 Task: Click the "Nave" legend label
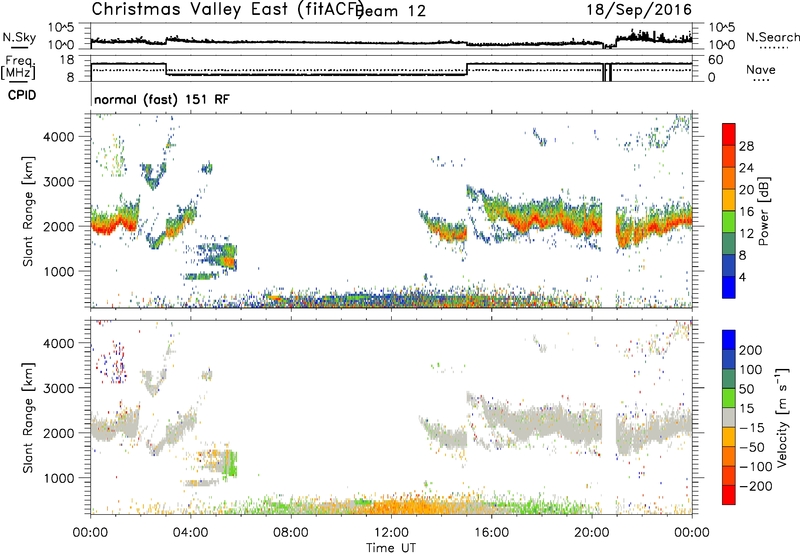click(x=761, y=69)
